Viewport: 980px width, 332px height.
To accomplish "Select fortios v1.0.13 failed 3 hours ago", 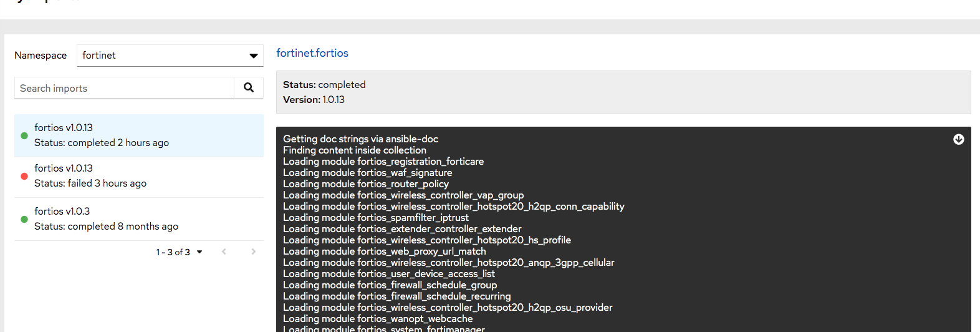I will [139, 177].
